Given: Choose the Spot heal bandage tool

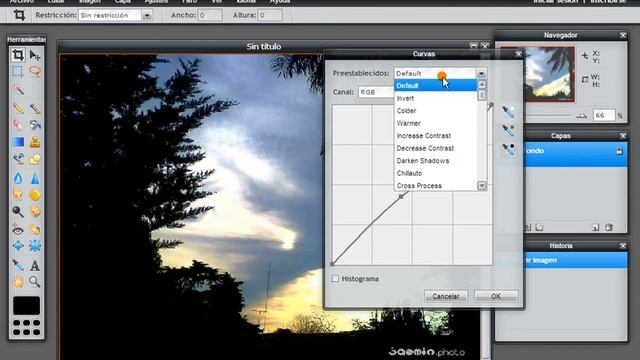Looking at the screenshot, I should tap(35, 230).
